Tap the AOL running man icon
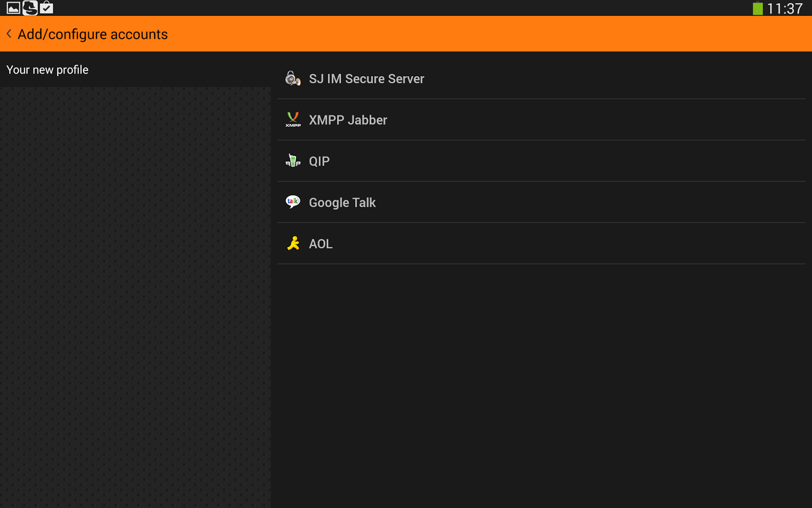This screenshot has width=812, height=508. tap(293, 244)
